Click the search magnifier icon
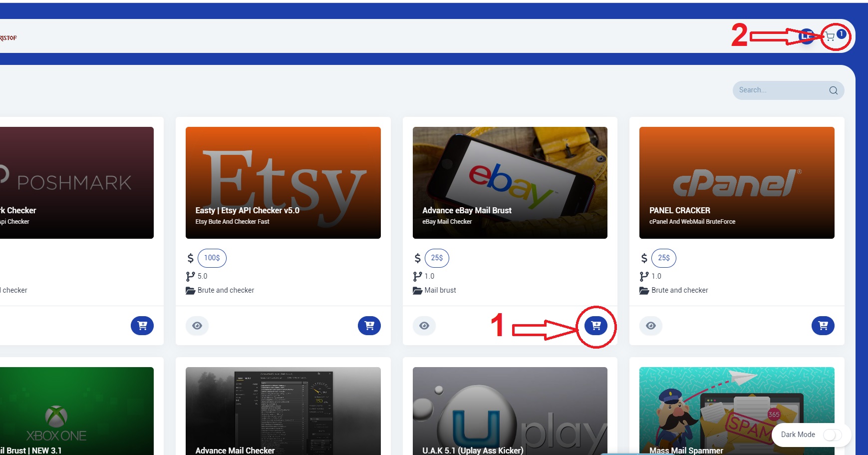868x455 pixels. pyautogui.click(x=833, y=90)
